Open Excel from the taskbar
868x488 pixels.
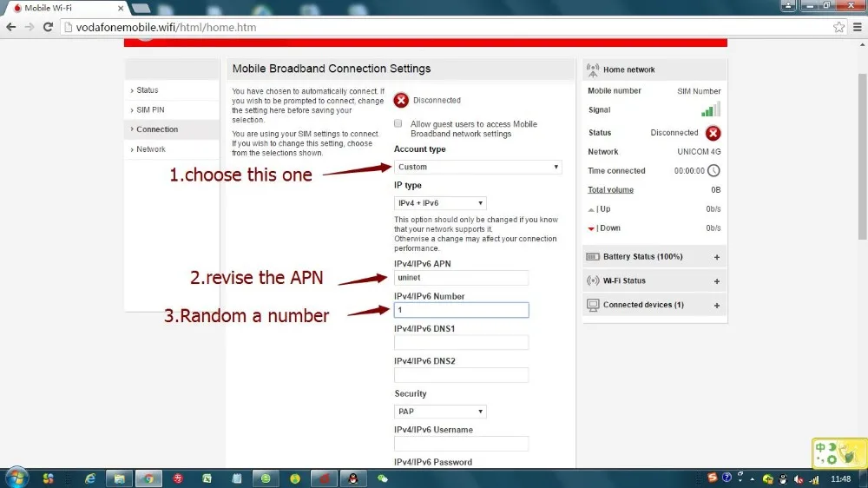pyautogui.click(x=207, y=478)
